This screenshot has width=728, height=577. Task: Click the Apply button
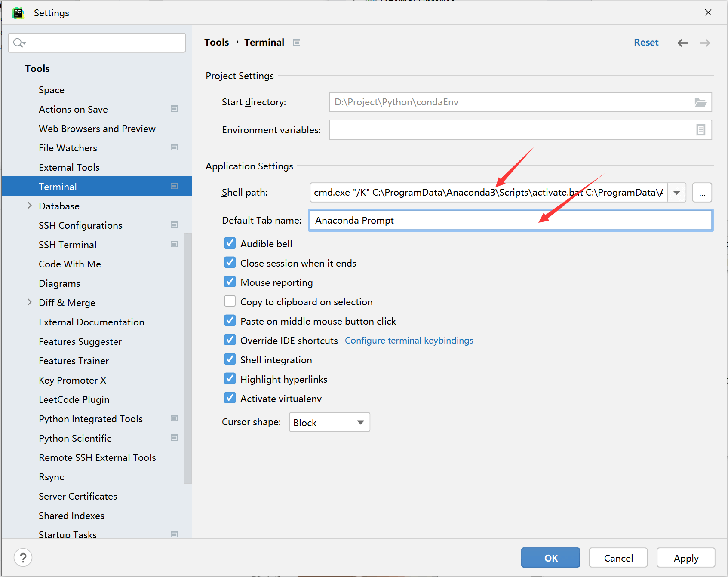click(x=686, y=558)
